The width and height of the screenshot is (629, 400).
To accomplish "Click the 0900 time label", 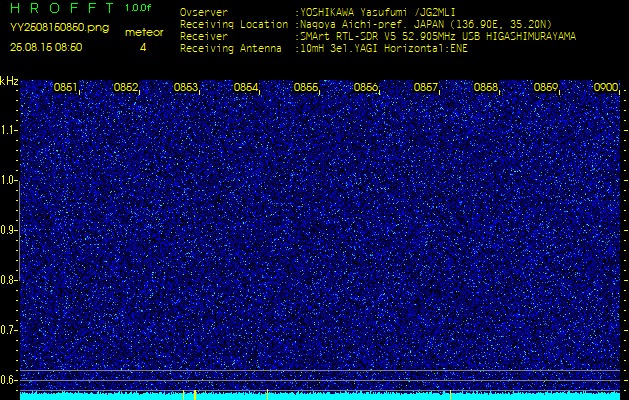I will coord(606,87).
